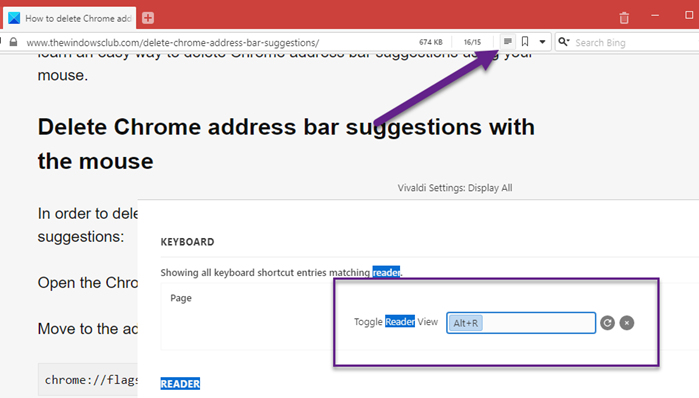Click the site security padlock icon
Image resolution: width=699 pixels, height=398 pixels.
[x=13, y=42]
